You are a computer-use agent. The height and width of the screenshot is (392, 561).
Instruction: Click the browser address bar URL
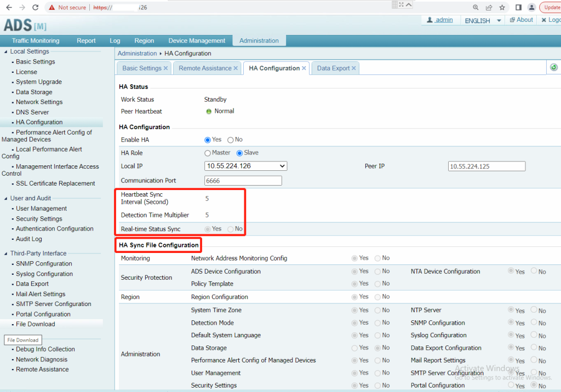tap(120, 8)
